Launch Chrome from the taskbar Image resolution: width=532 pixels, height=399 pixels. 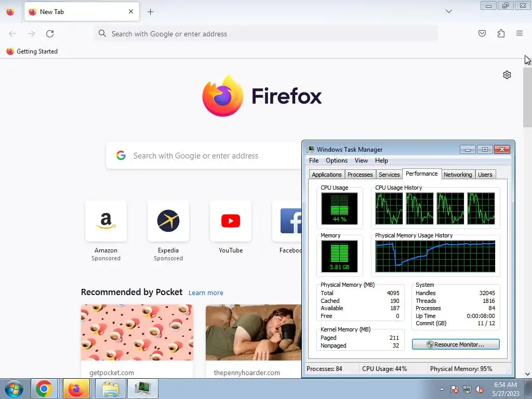44,389
